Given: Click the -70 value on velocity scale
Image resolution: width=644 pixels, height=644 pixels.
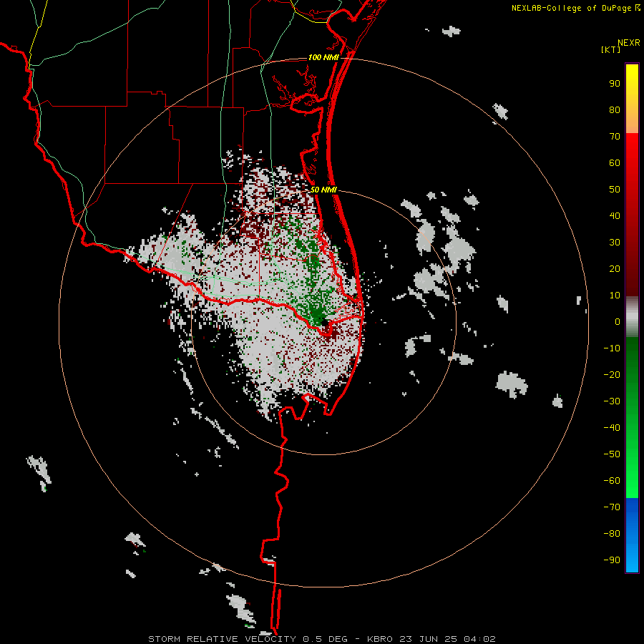Looking at the screenshot, I should (612, 507).
